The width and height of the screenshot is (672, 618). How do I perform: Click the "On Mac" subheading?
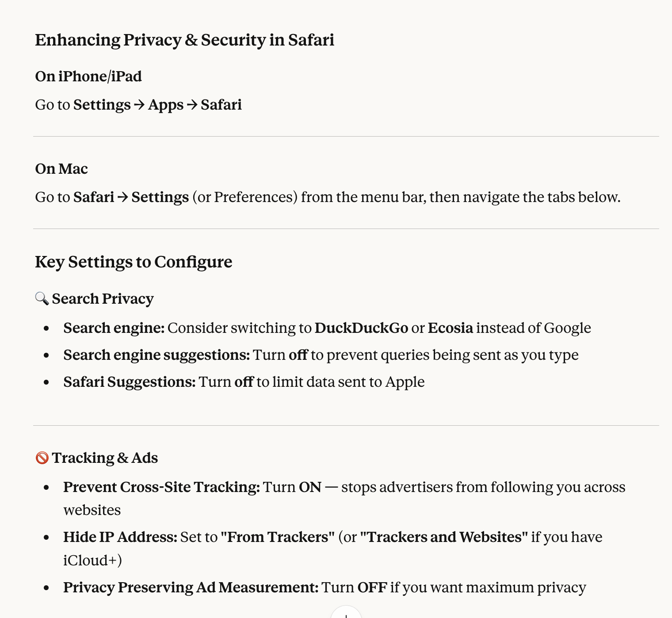(61, 169)
